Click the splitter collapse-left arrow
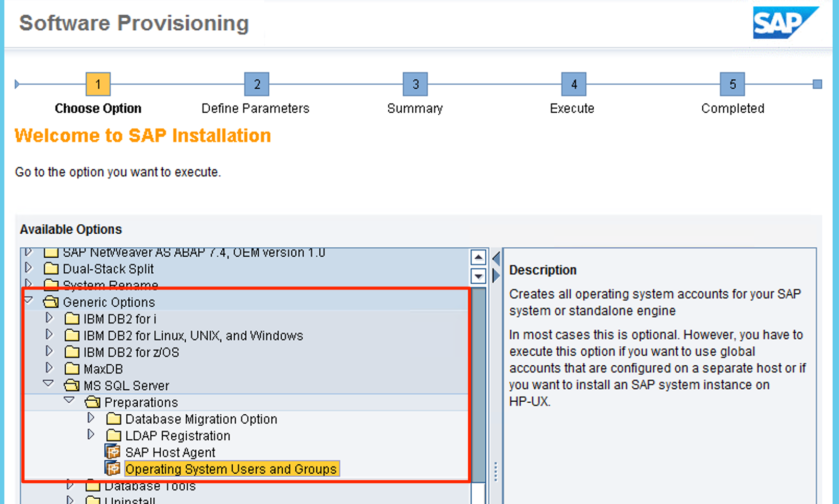Viewport: 839px width, 504px height. click(x=496, y=258)
